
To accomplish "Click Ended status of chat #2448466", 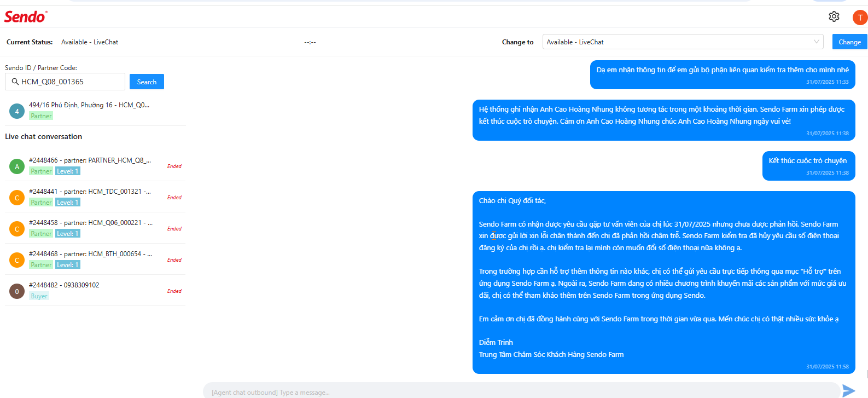I will 174,166.
